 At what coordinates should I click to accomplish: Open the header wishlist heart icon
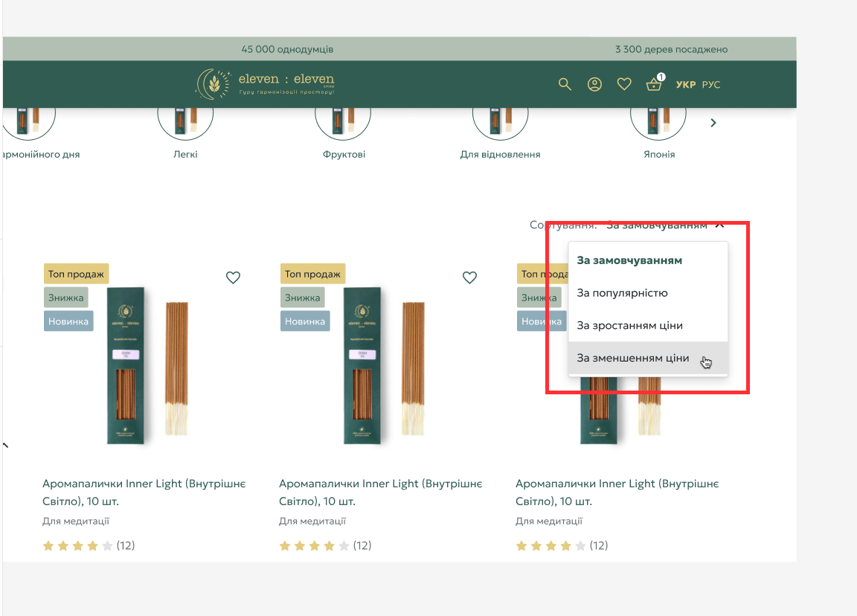pyautogui.click(x=624, y=84)
